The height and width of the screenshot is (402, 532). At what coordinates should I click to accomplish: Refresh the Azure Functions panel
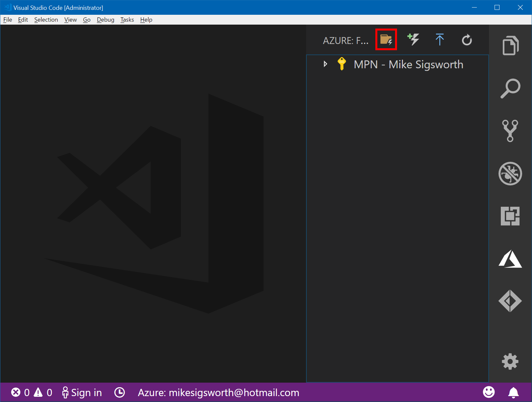click(x=467, y=40)
